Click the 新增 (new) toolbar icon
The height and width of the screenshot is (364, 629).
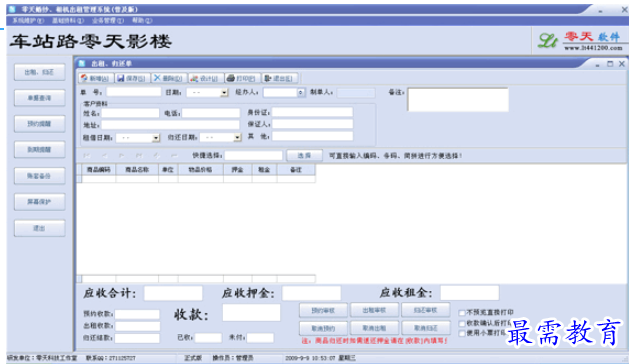[x=96, y=78]
